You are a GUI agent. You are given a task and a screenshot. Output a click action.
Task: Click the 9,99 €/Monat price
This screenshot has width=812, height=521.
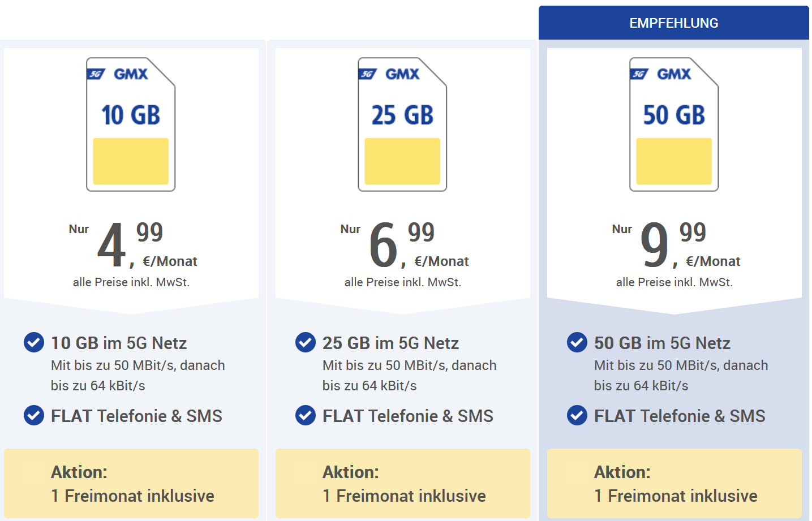click(x=690, y=244)
